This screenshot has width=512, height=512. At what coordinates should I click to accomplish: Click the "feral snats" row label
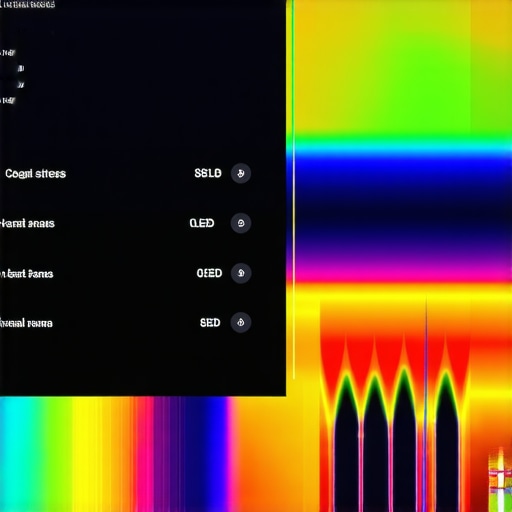point(27,223)
